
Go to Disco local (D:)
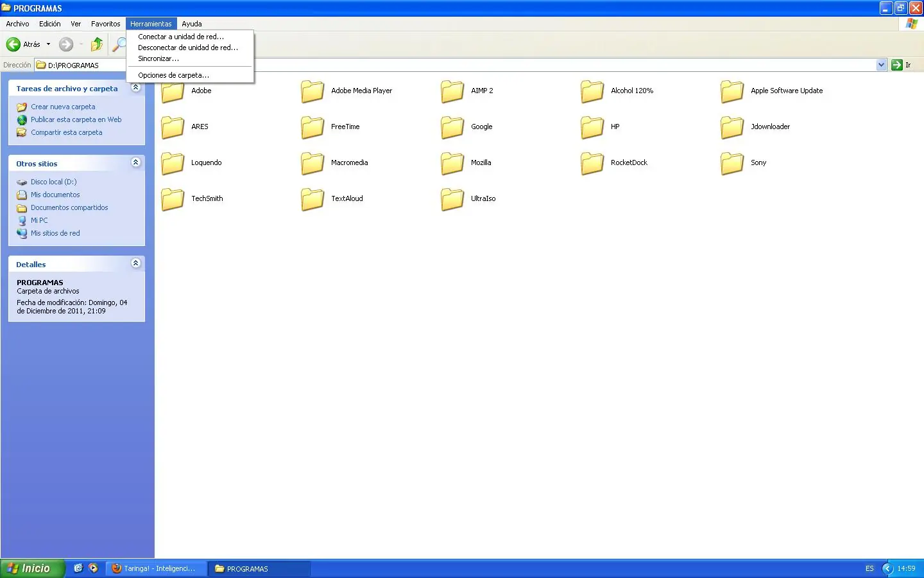(54, 182)
